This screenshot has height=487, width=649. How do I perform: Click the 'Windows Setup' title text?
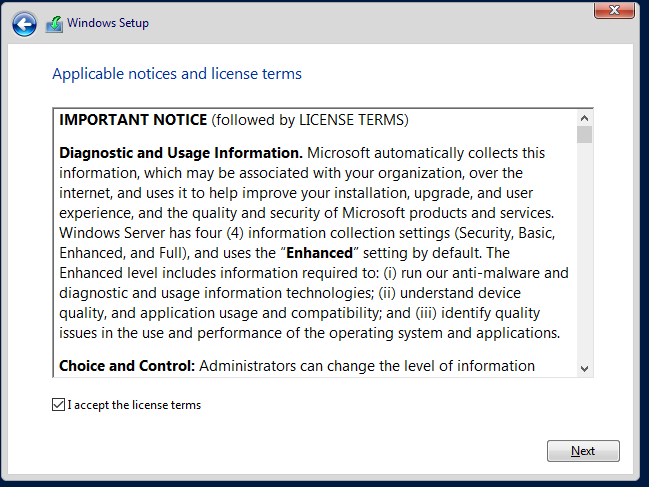(x=108, y=23)
